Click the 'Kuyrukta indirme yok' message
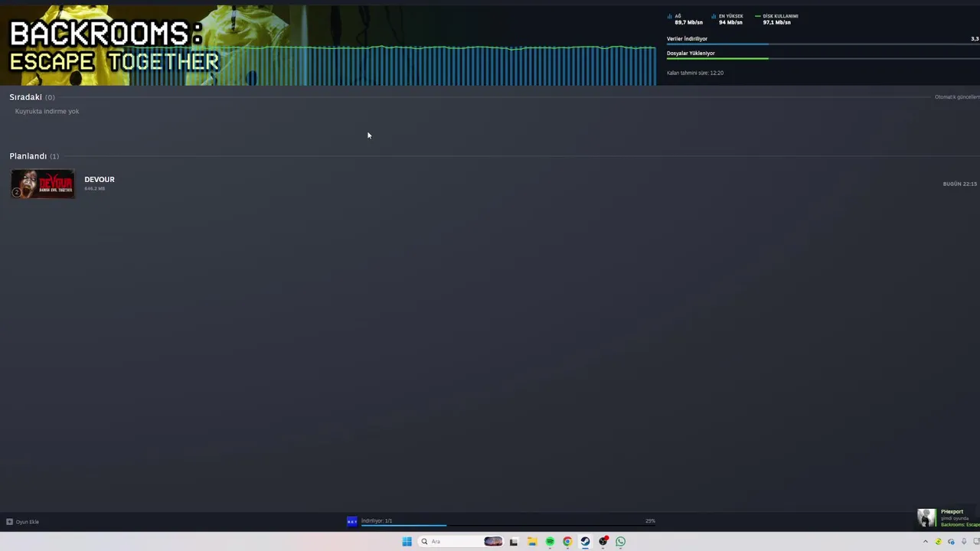The image size is (980, 551). [47, 112]
